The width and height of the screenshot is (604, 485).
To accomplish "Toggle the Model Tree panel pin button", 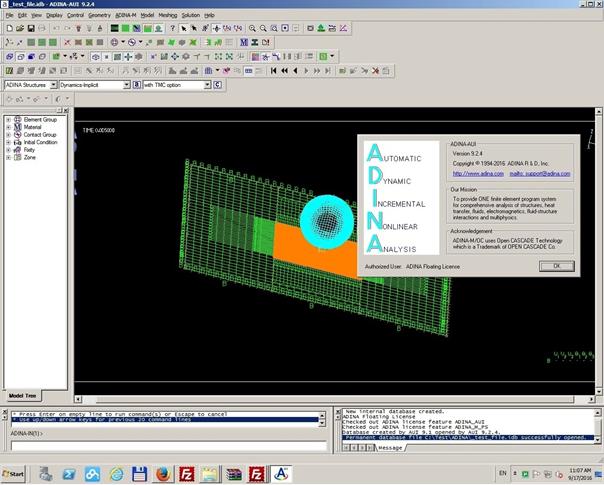I will pos(60,111).
